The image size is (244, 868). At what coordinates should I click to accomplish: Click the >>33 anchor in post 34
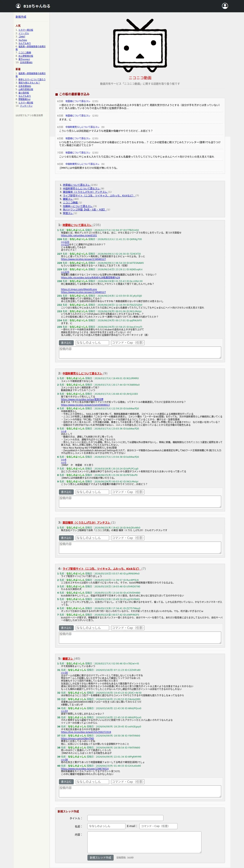point(64,711)
